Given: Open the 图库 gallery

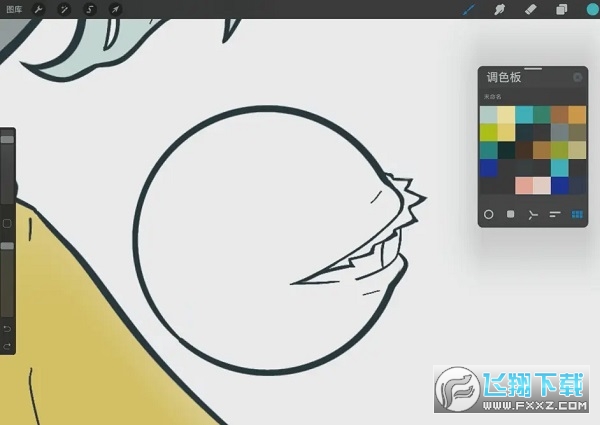Looking at the screenshot, I should pyautogui.click(x=14, y=9).
